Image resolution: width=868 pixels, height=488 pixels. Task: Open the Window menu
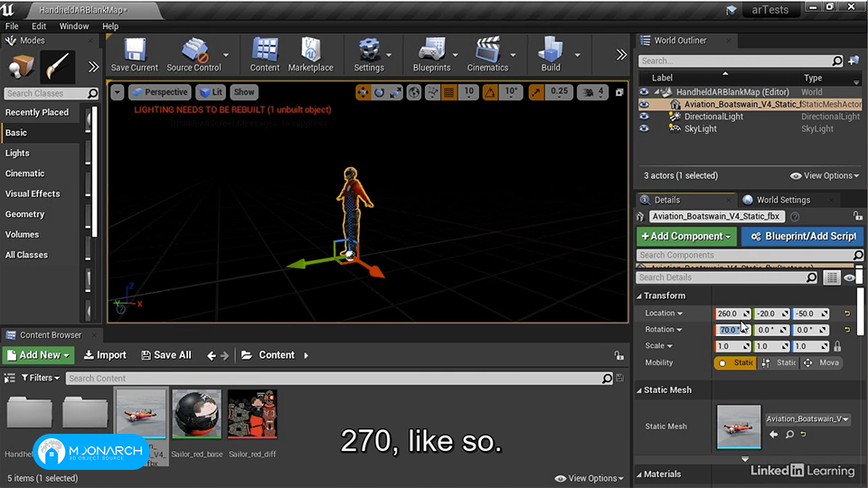point(73,26)
